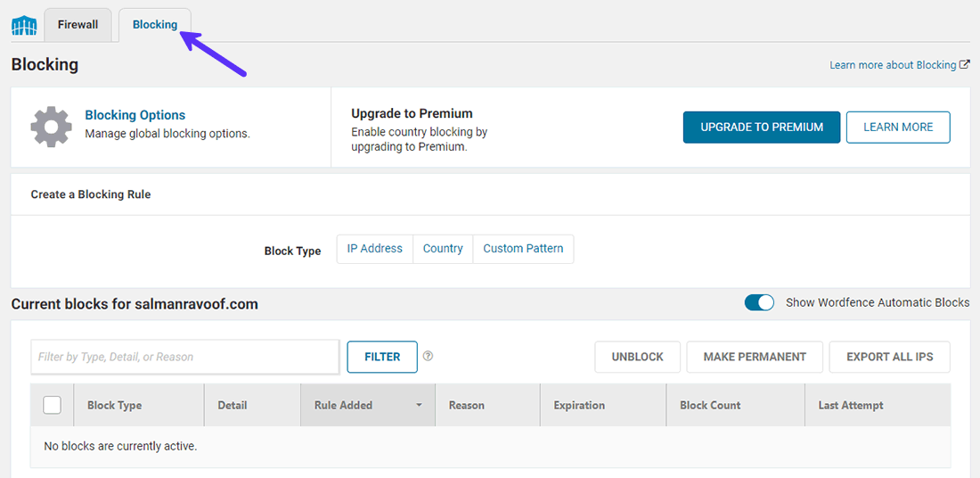
Task: Open Learn more about Blocking link
Action: pos(892,65)
